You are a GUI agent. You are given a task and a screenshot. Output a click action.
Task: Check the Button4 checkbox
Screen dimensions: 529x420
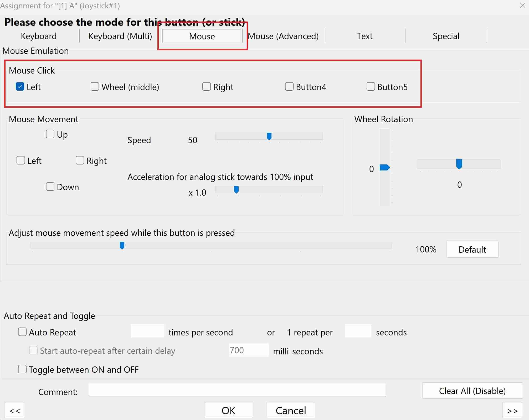click(x=289, y=87)
